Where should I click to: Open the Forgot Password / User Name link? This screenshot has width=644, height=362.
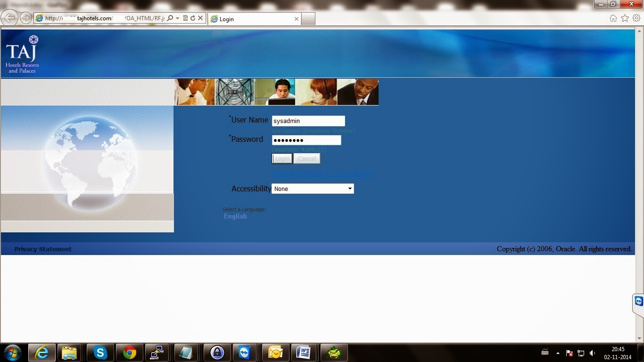click(x=322, y=174)
